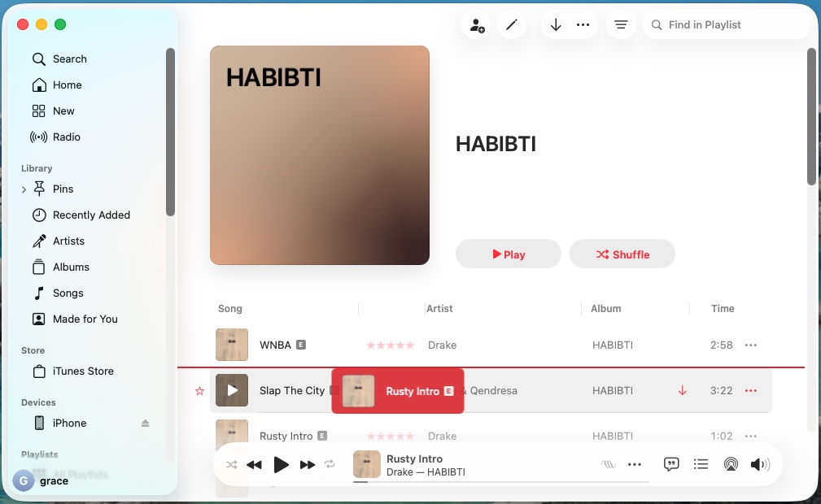Viewport: 821px width, 504px height.
Task: Toggle the favorite star for Slap The City
Action: (199, 391)
